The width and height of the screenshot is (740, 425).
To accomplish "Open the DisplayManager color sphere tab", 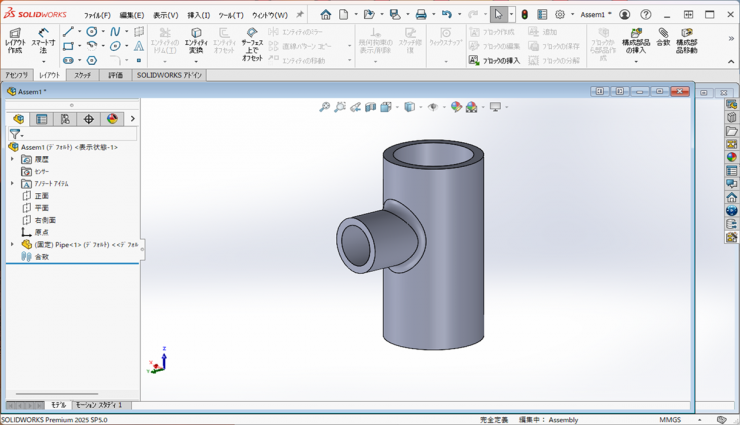I will coord(112,119).
